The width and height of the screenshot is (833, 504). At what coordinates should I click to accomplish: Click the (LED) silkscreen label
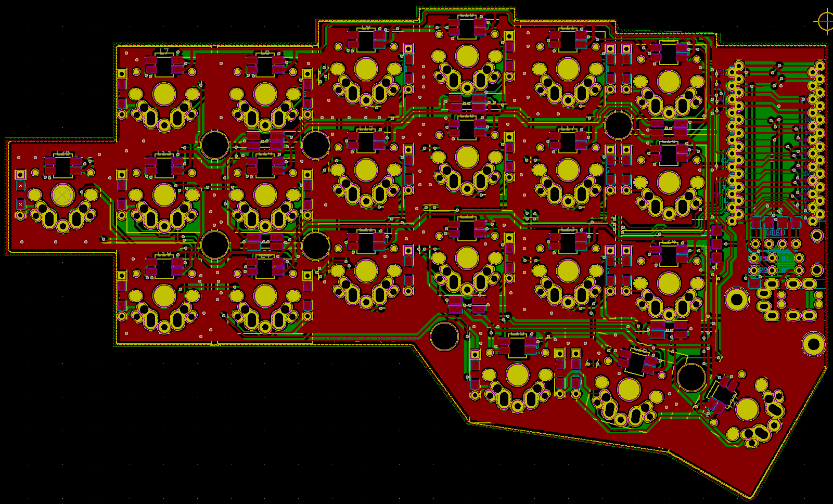775,232
